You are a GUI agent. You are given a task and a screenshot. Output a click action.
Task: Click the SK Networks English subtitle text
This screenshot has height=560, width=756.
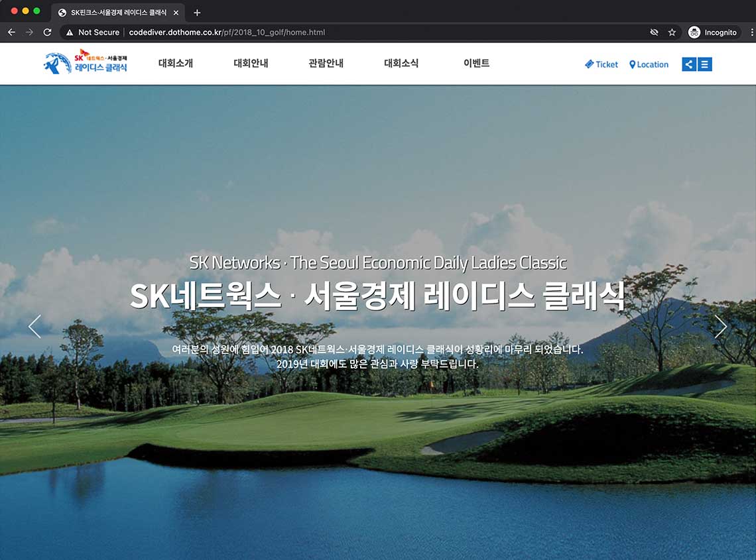378,262
